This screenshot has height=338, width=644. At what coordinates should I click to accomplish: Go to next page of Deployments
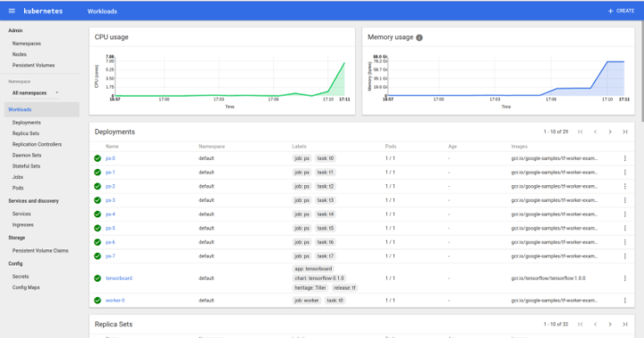610,131
